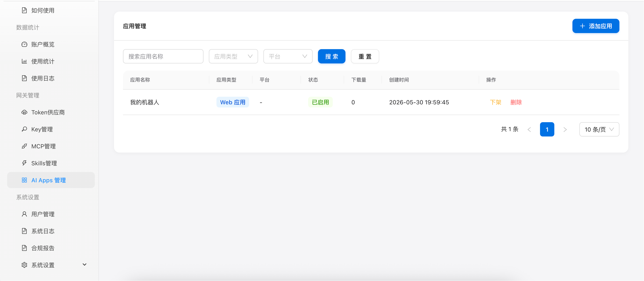Select page 1 in pagination
This screenshot has height=281, width=644.
click(x=547, y=129)
